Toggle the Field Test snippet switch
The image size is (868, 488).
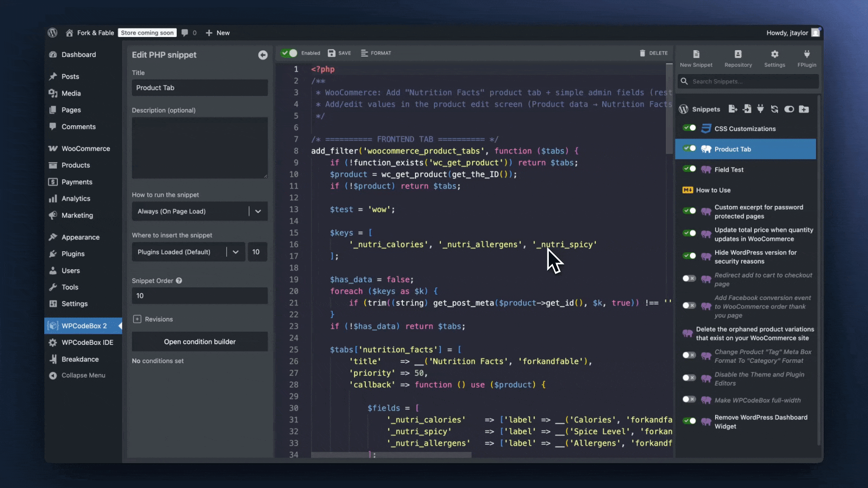689,169
